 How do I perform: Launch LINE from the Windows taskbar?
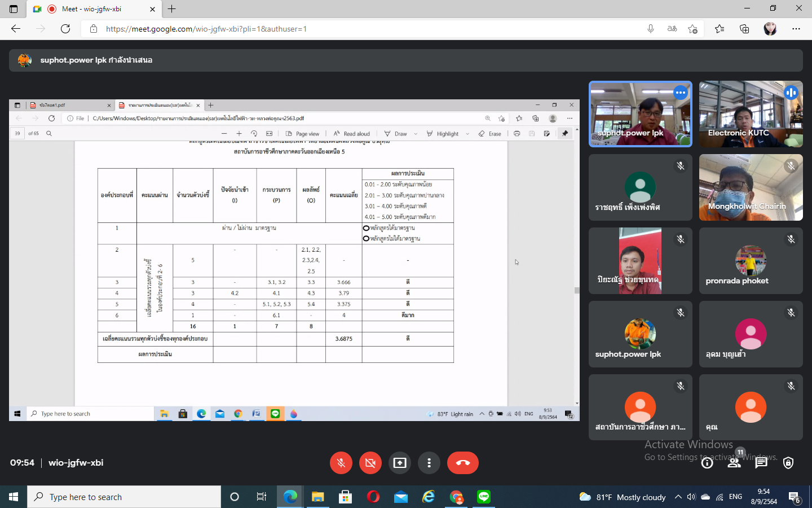(484, 497)
